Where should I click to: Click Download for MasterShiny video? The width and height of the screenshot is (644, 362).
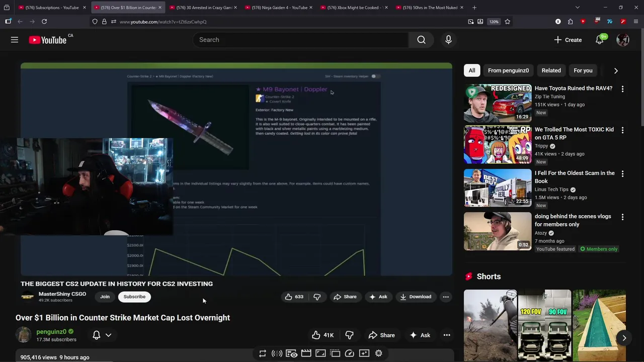coord(416,297)
